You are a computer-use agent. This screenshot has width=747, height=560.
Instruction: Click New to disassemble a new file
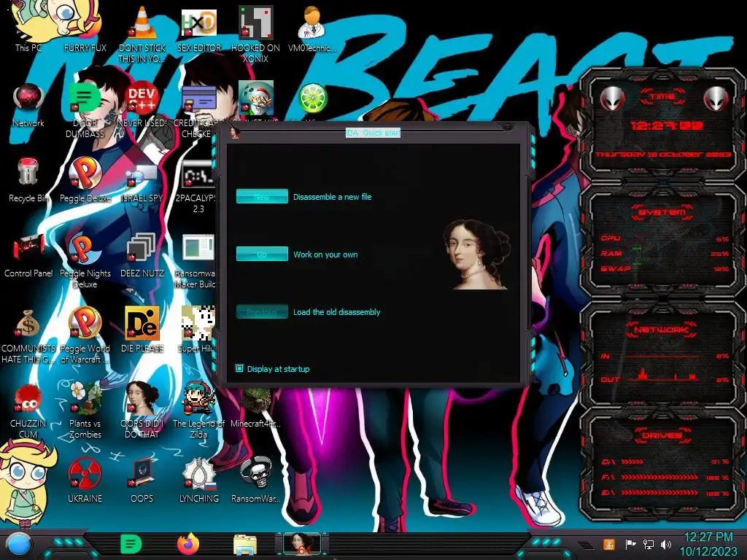(x=262, y=196)
